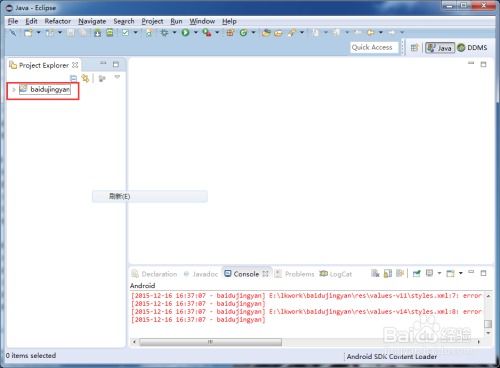Click the green Run button in toolbar
Screen dimensions: 500x368
(186, 32)
